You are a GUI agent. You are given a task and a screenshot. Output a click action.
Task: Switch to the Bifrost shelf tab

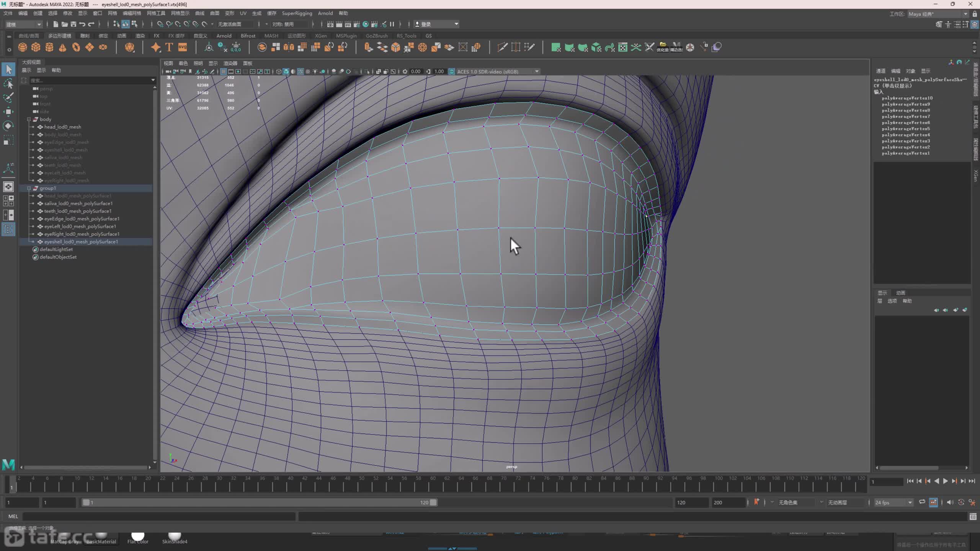click(x=248, y=36)
